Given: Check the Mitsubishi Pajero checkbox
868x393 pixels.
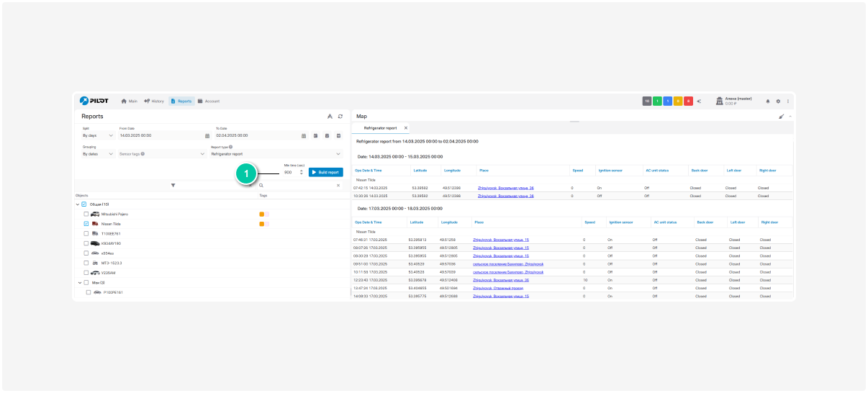Looking at the screenshot, I should 86,214.
